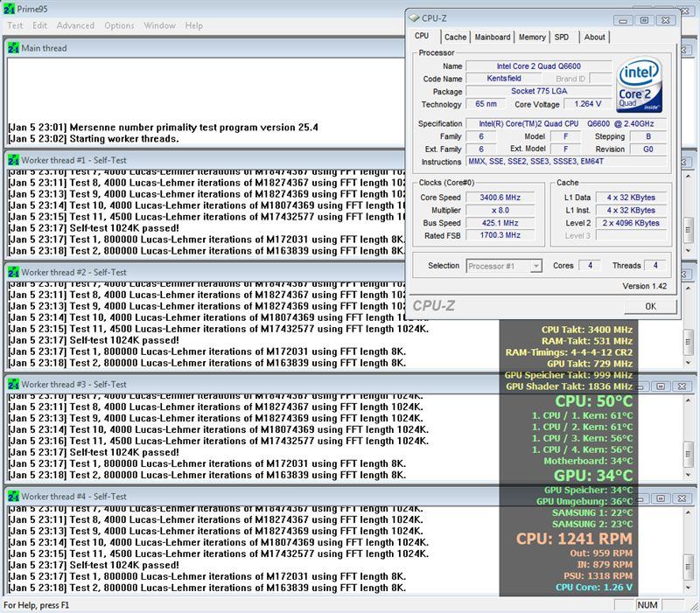Close the CPU-Z window
Screen dimensions: 700x613
(665, 20)
